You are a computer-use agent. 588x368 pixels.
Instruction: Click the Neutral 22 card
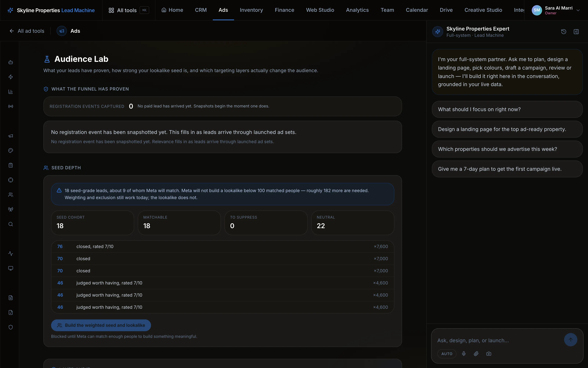point(353,223)
